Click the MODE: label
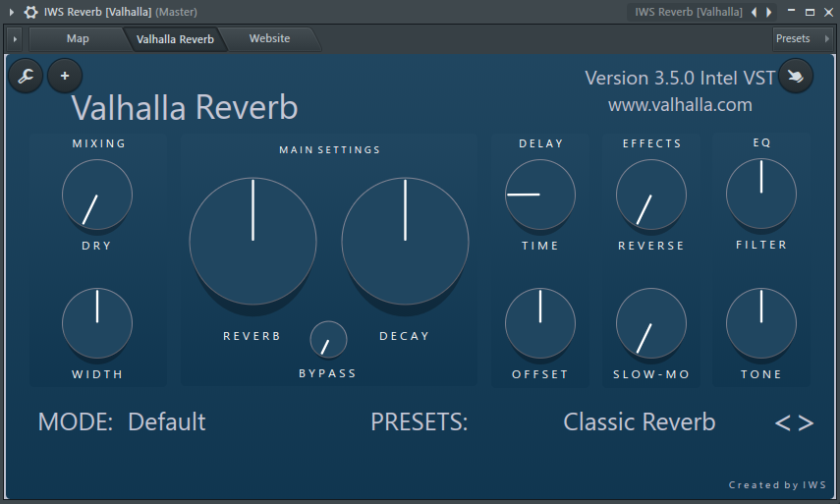Screen dimensions: 840x504 [x=75, y=422]
